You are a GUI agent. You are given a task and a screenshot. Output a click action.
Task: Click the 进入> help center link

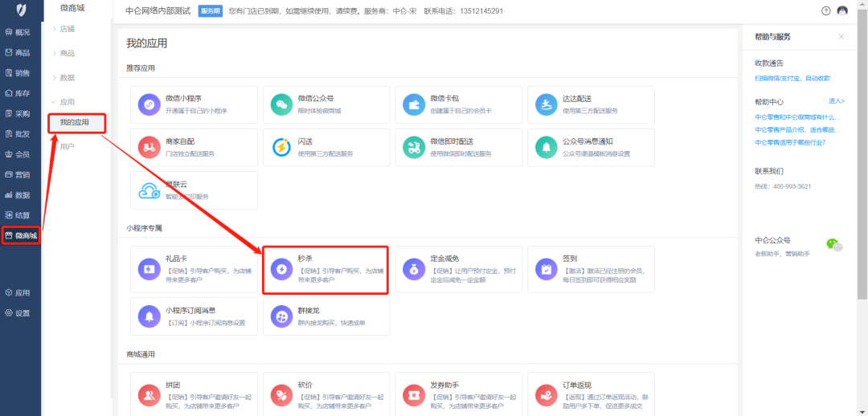point(837,101)
